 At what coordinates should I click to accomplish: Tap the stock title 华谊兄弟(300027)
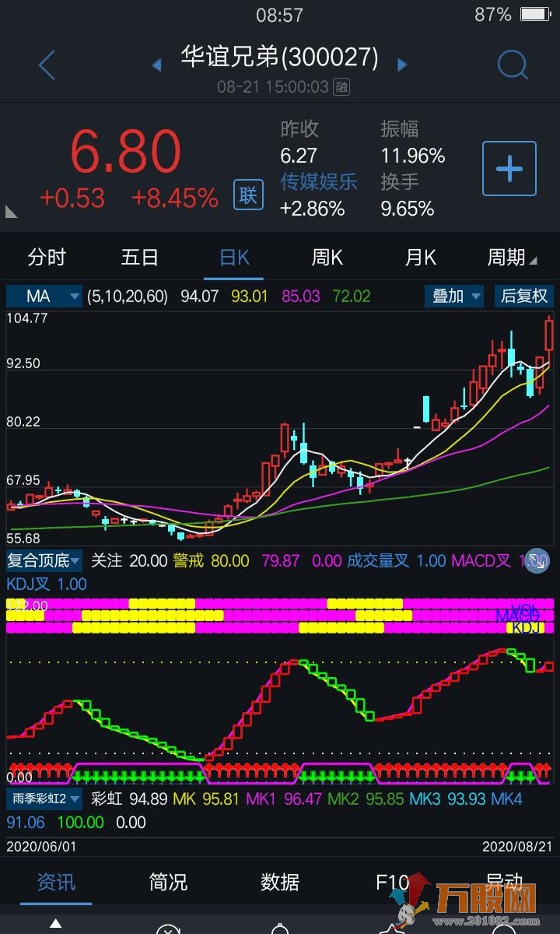280,57
